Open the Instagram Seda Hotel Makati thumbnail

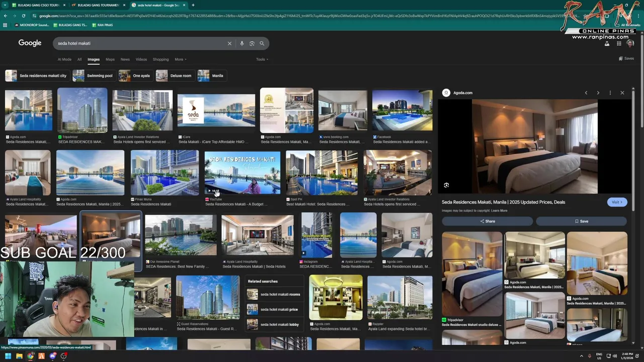click(x=317, y=235)
